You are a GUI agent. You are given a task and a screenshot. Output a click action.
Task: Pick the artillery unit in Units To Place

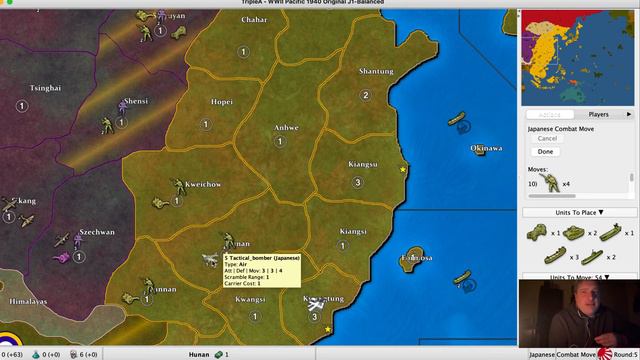click(537, 232)
